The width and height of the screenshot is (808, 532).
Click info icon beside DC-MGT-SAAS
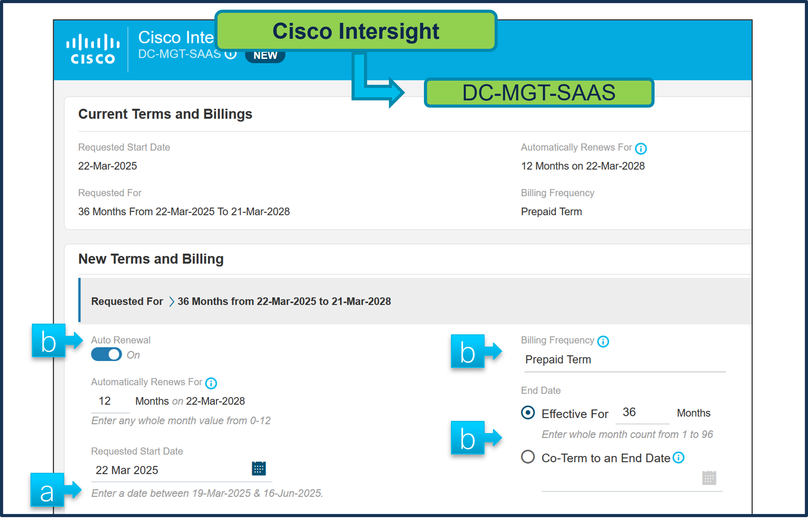[x=231, y=54]
